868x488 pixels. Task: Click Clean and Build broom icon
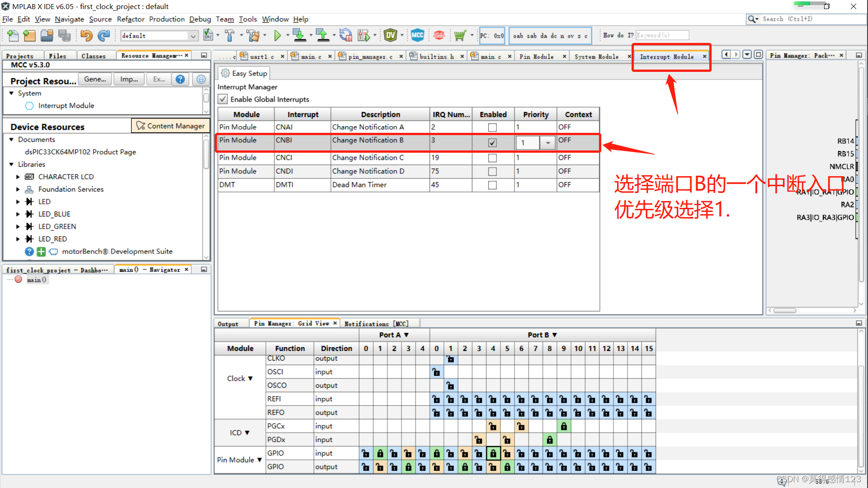(x=253, y=35)
